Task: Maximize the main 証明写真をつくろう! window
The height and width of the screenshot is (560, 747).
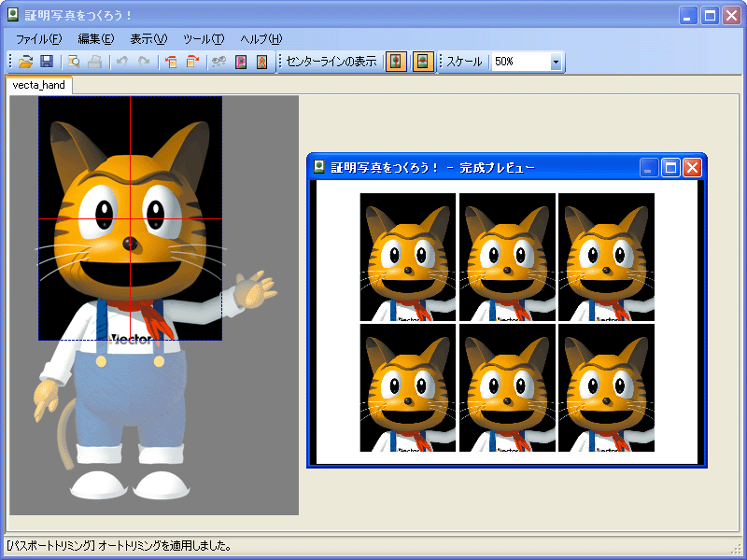Action: [x=710, y=16]
